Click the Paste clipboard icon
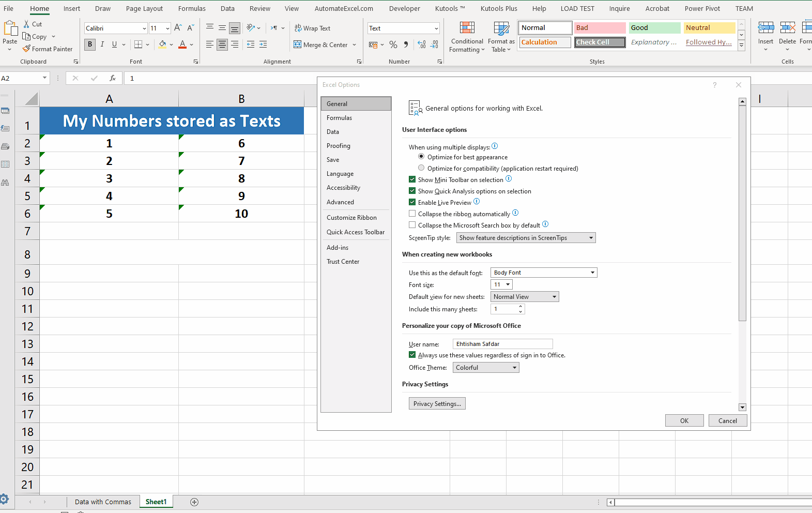The height and width of the screenshot is (513, 812). tap(10, 28)
